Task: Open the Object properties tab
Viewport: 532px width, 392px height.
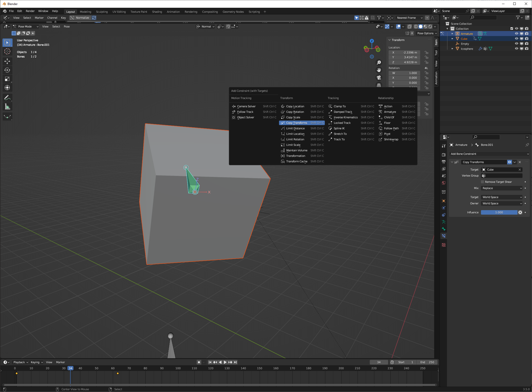Action: pos(444,201)
